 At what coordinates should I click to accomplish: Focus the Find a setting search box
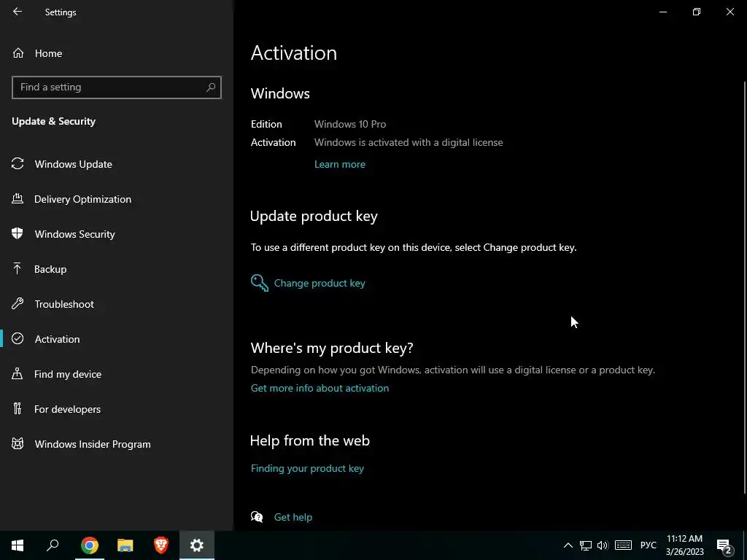click(x=117, y=87)
